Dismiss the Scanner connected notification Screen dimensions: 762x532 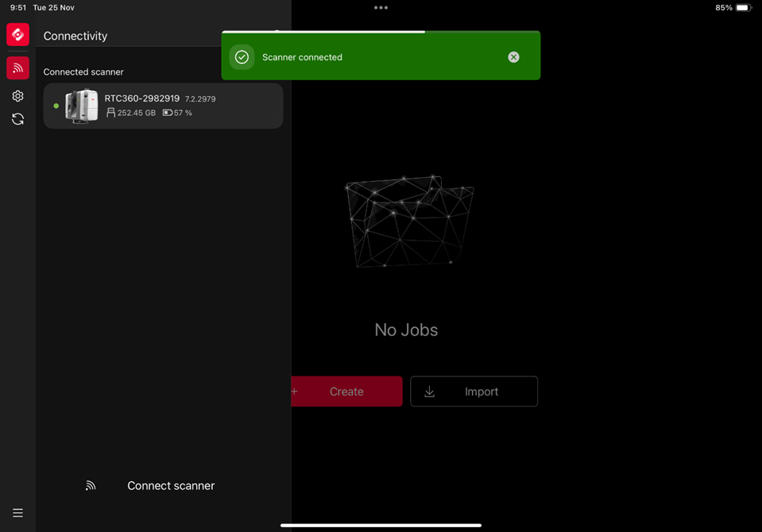[513, 57]
